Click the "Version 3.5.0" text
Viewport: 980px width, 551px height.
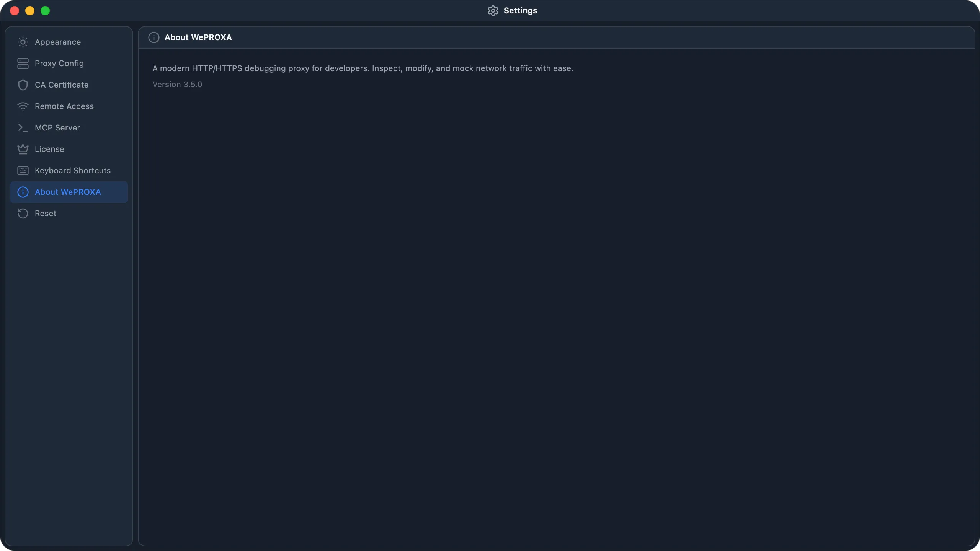177,85
